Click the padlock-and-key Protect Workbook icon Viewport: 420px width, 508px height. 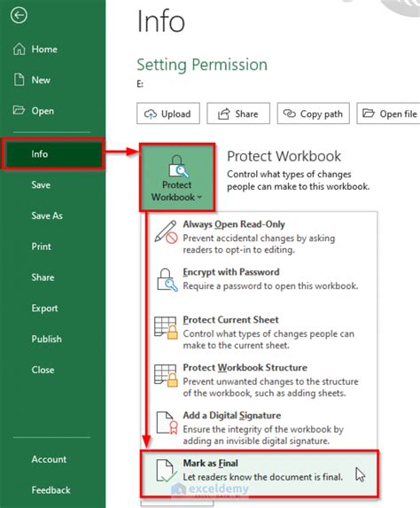pyautogui.click(x=178, y=166)
